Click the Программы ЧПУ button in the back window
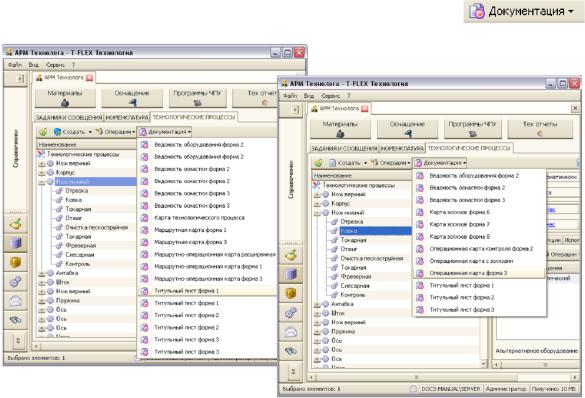 [197, 98]
